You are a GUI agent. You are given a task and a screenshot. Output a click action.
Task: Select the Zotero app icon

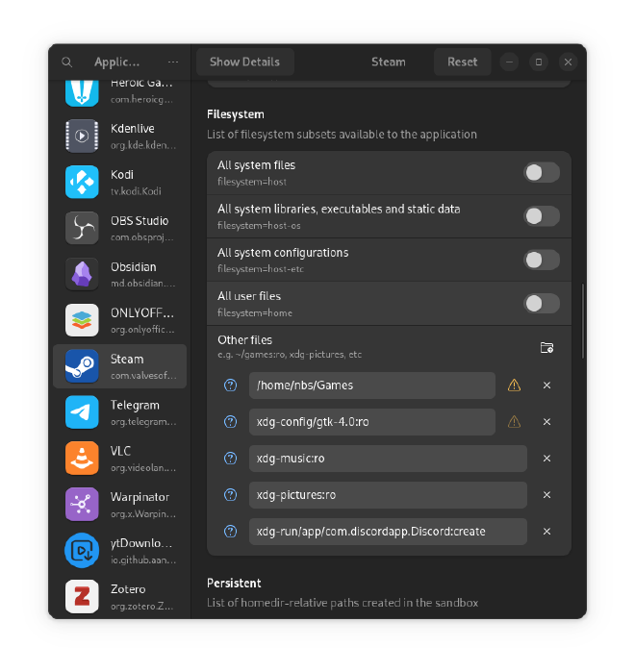pyautogui.click(x=82, y=597)
